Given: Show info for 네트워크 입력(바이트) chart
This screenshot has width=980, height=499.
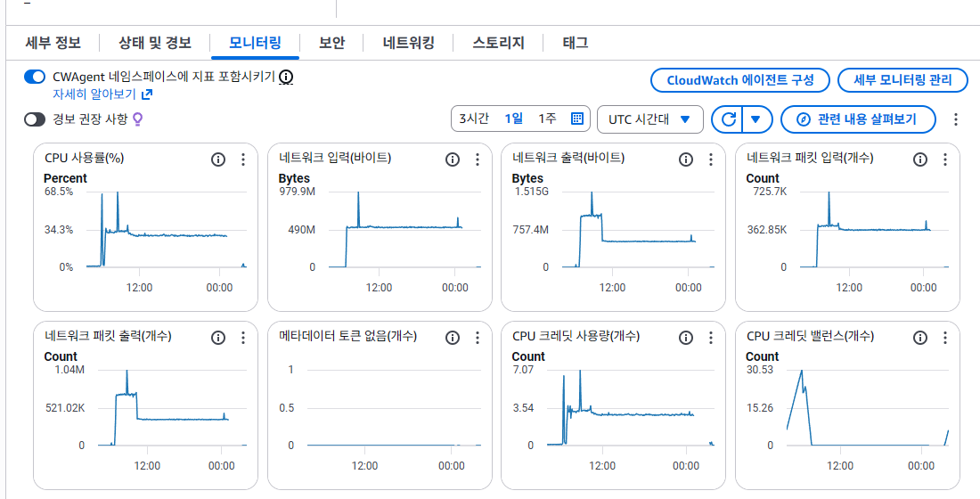Looking at the screenshot, I should 453,160.
